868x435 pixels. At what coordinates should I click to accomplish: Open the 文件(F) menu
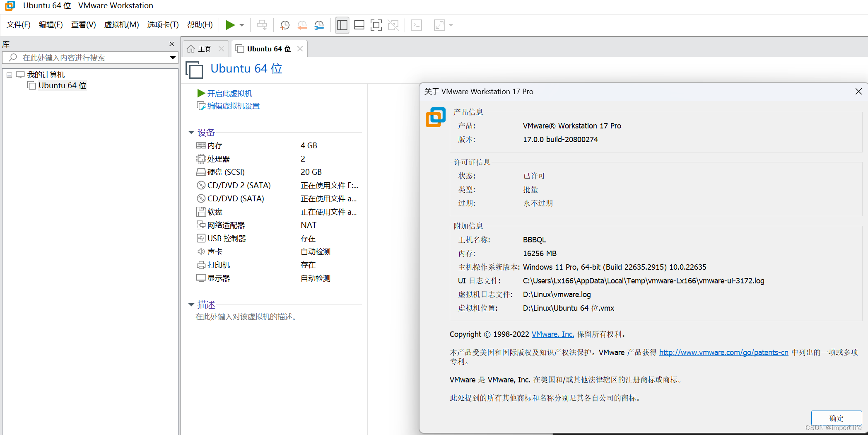click(x=19, y=25)
